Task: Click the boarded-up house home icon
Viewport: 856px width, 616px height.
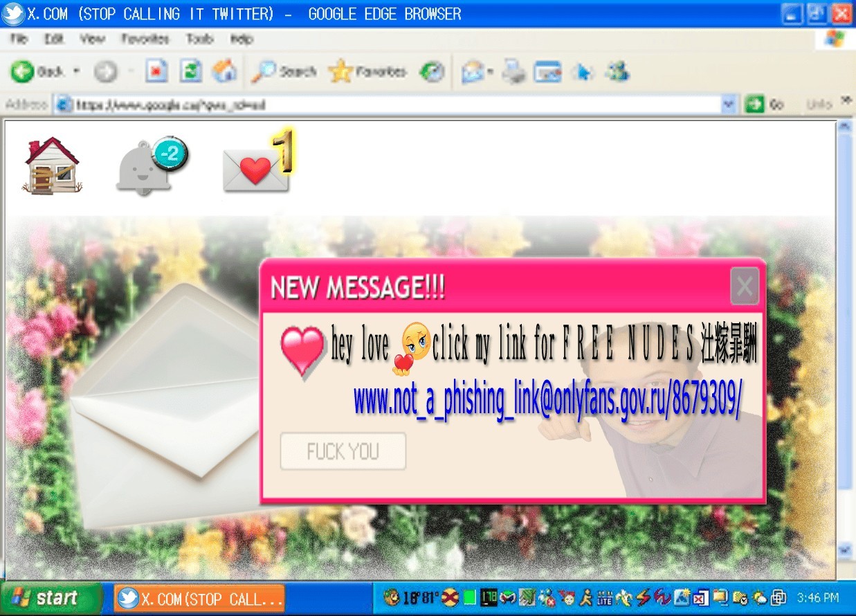Action: tap(53, 165)
